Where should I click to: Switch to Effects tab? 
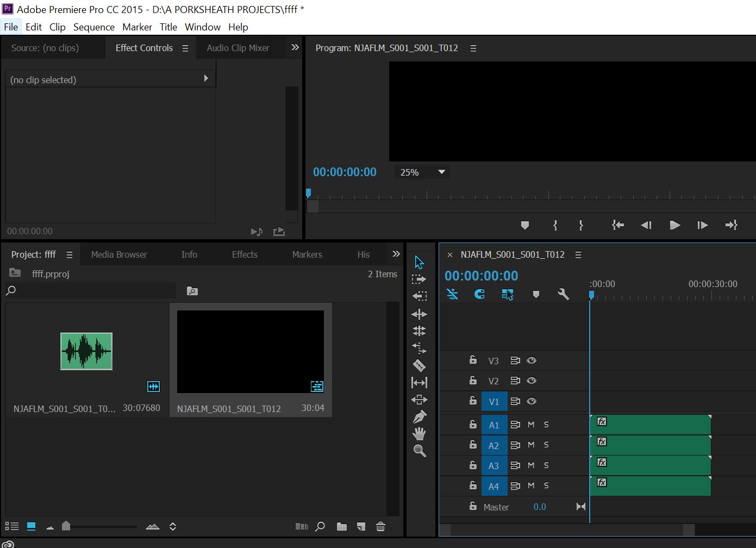(x=245, y=254)
